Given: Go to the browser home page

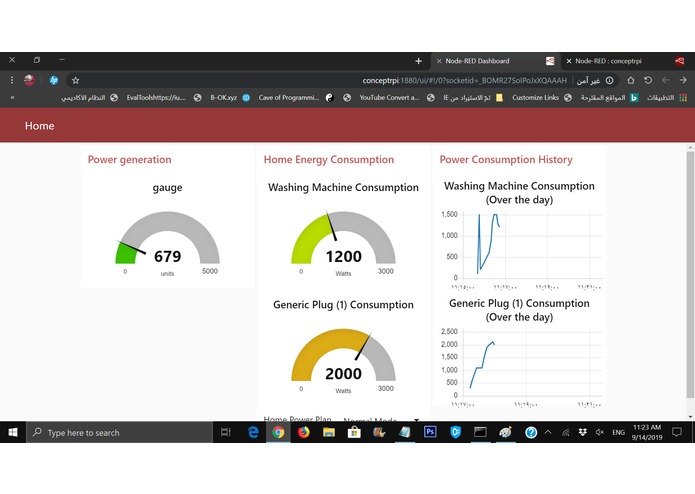Looking at the screenshot, I should click(x=631, y=80).
